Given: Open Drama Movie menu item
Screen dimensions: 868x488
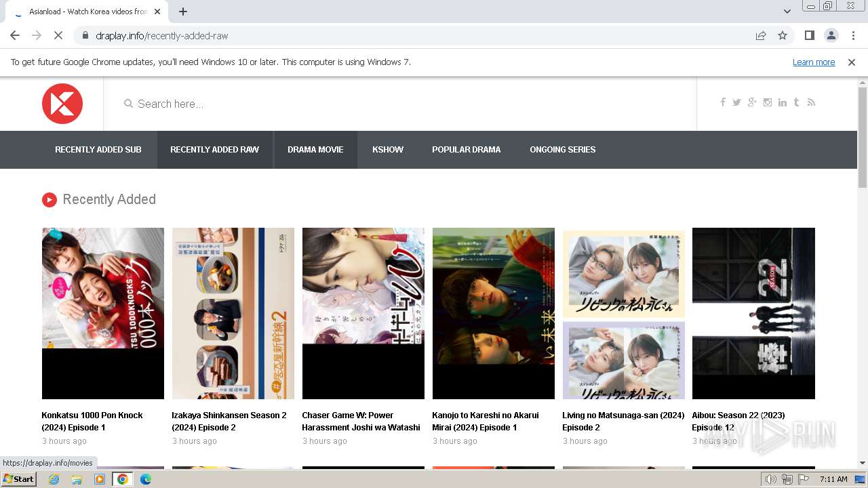Looking at the screenshot, I should tap(315, 150).
